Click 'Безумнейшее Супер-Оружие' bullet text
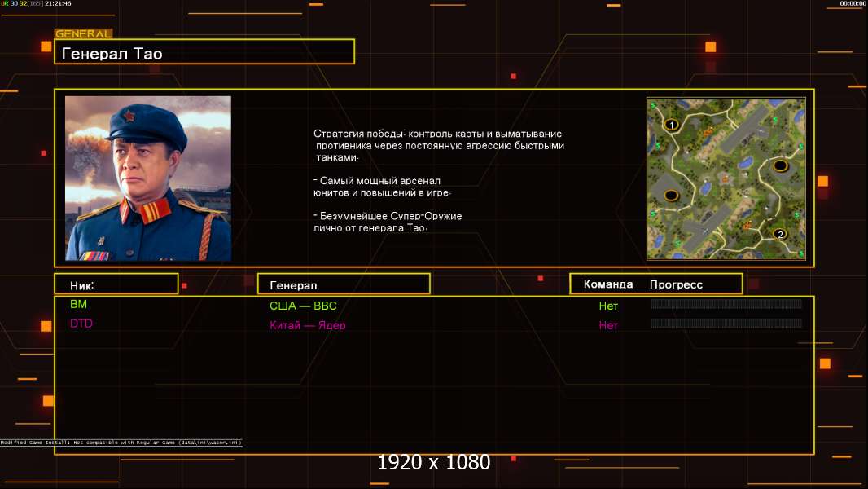Image resolution: width=868 pixels, height=489 pixels. (x=388, y=222)
